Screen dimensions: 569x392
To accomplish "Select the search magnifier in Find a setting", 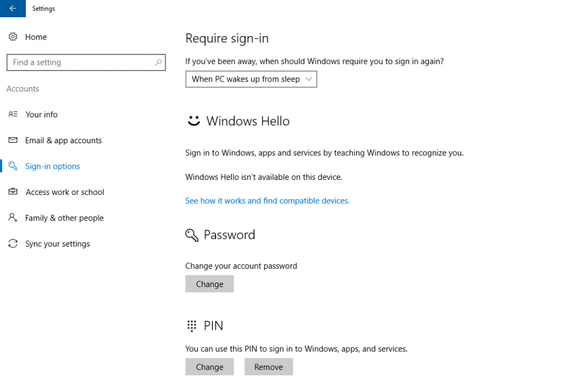I will (x=158, y=62).
